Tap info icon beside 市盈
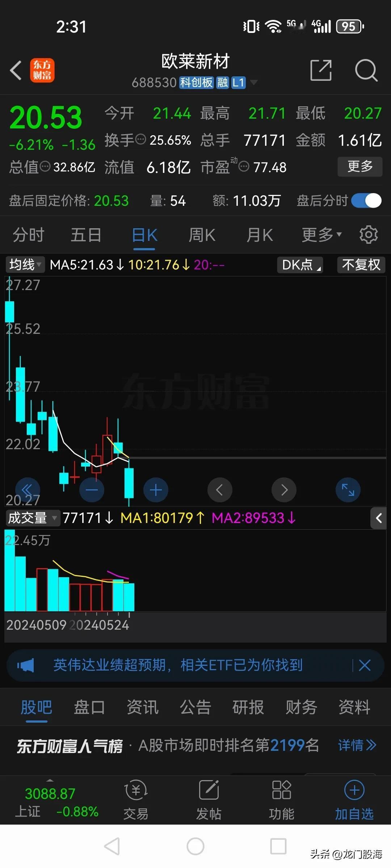The height and width of the screenshot is (868, 391). click(244, 166)
